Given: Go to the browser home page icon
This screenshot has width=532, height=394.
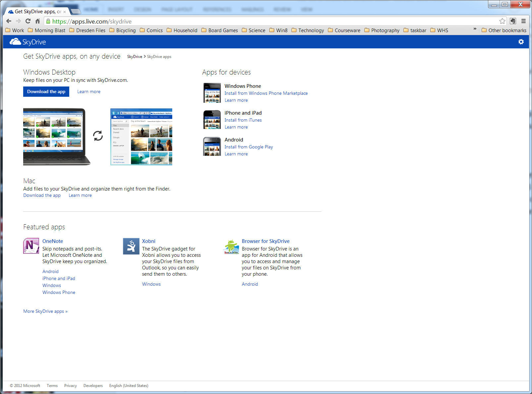Looking at the screenshot, I should (x=37, y=21).
